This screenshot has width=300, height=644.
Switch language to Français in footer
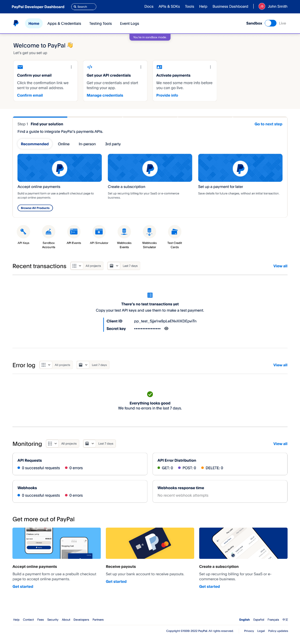pyautogui.click(x=273, y=620)
